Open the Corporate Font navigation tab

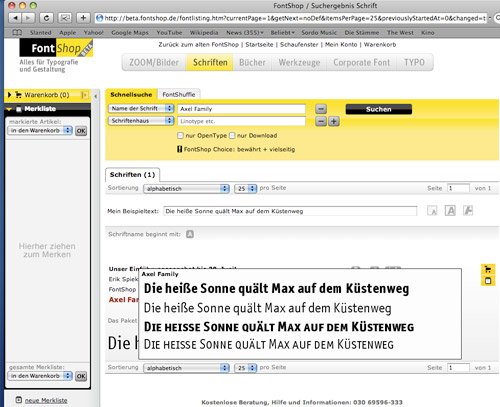tap(361, 63)
